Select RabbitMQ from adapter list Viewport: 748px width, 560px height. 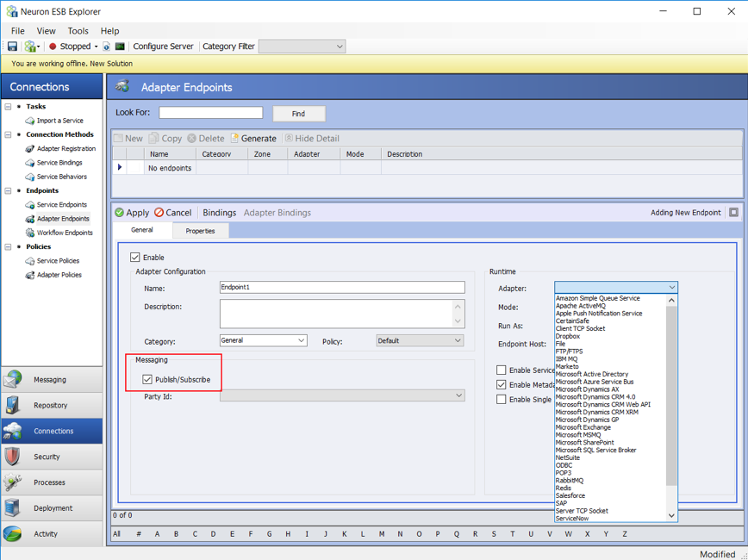570,481
